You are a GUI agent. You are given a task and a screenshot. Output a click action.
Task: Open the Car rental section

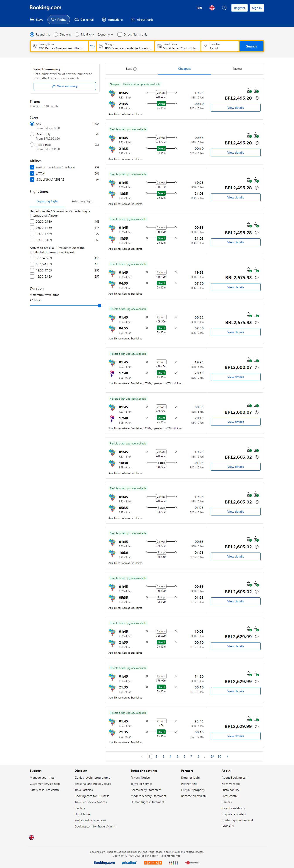point(84,20)
